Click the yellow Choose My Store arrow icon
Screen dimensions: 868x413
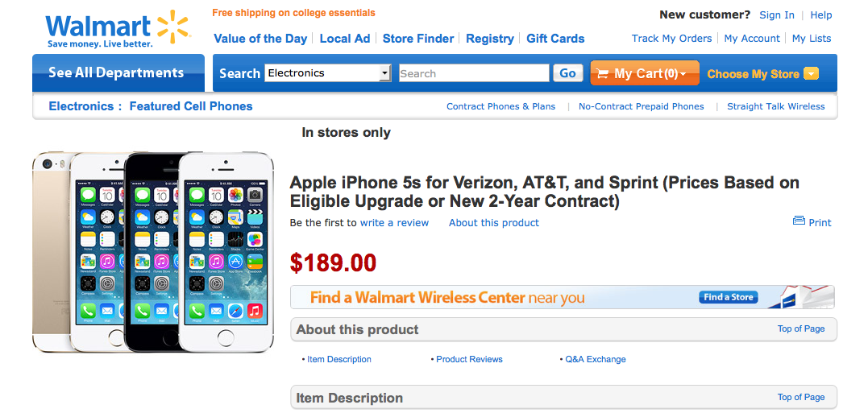click(x=811, y=74)
